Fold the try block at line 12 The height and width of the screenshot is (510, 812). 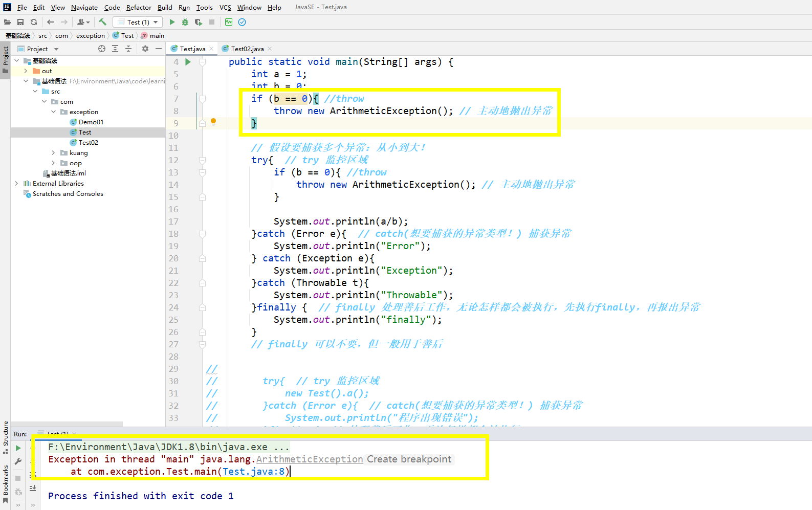tap(202, 160)
